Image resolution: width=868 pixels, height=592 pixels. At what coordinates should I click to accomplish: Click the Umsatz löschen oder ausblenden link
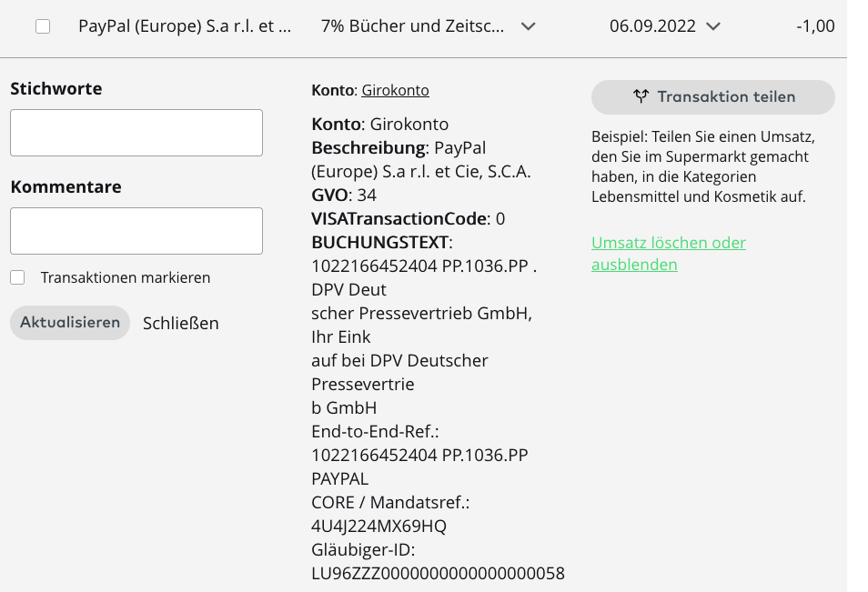click(x=669, y=253)
